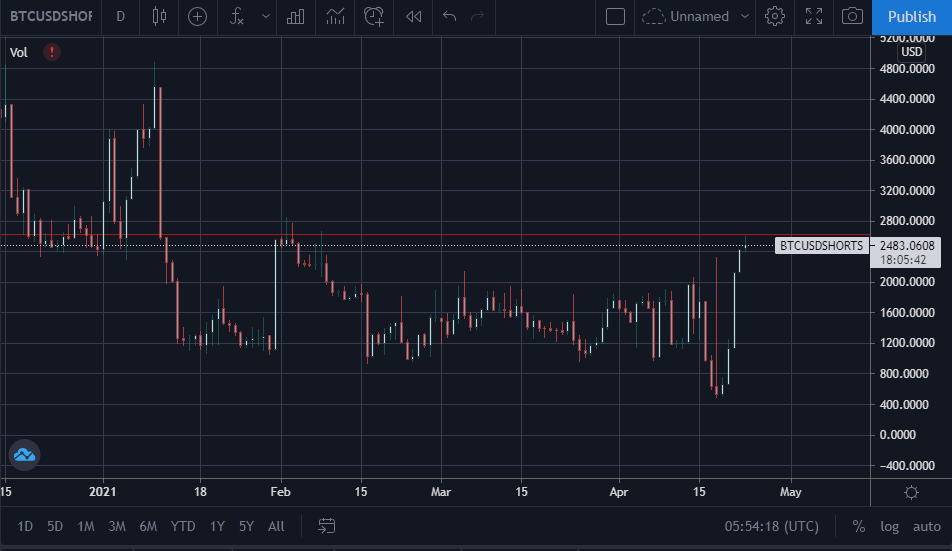Screen dimensions: 952x551
Task: Undo the last chart action
Action: point(449,16)
